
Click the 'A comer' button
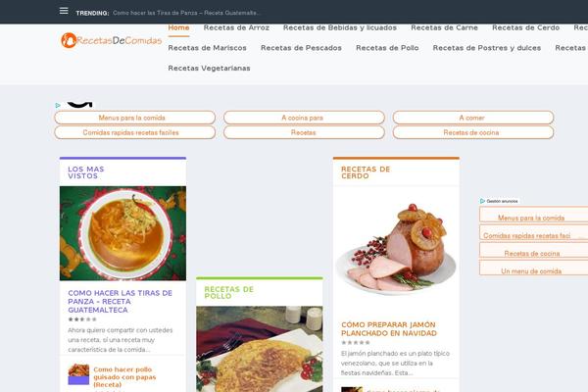click(473, 118)
